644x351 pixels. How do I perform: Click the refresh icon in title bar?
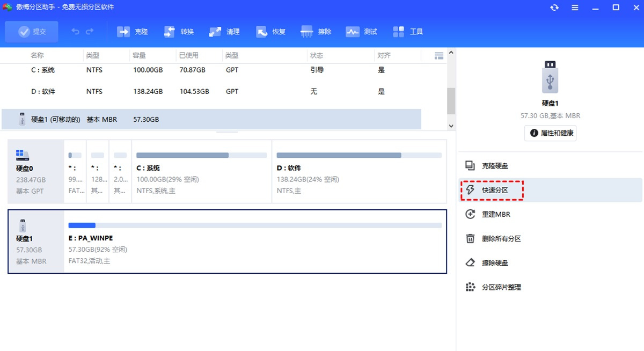point(554,8)
